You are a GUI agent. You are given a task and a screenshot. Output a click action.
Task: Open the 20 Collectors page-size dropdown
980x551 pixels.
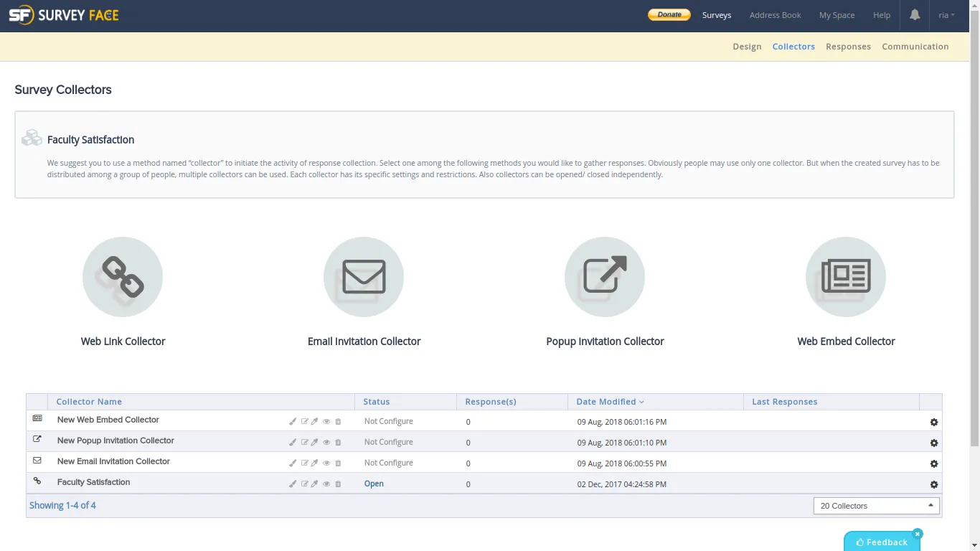[x=876, y=506]
